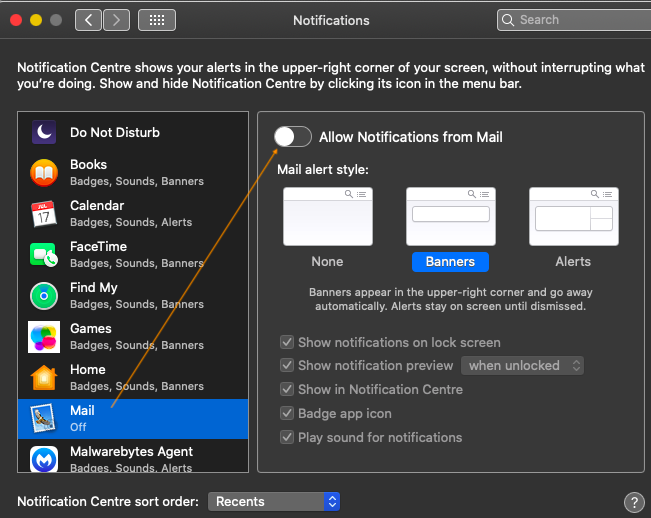Click the FaceTime app icon
Screen dimensions: 651x518
click(44, 254)
